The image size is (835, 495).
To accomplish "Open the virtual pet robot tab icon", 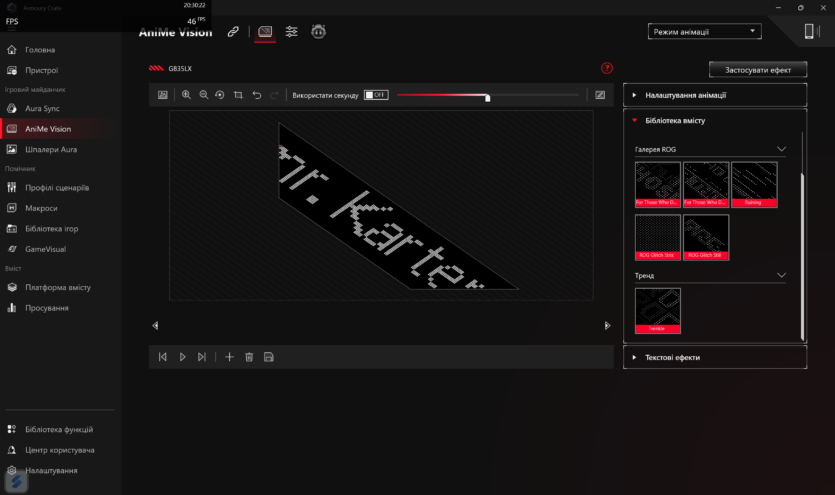I will click(x=318, y=32).
